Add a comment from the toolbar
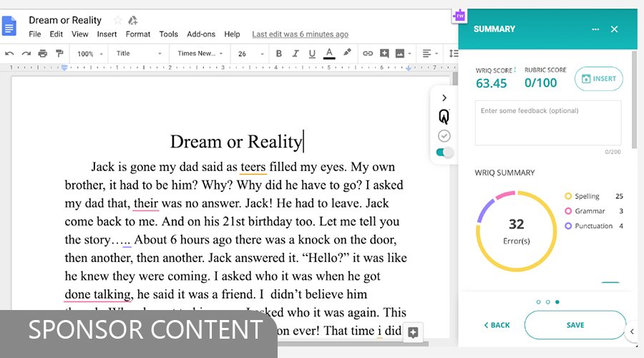 coord(384,54)
